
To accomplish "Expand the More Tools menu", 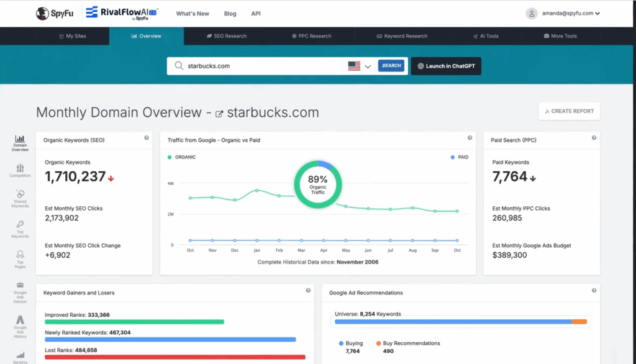I will coord(560,36).
